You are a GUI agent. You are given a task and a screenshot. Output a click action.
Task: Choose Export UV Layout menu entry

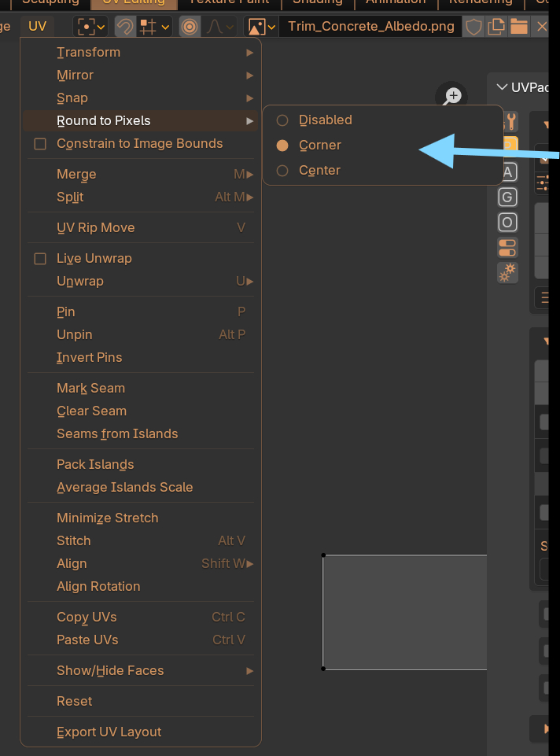[109, 732]
